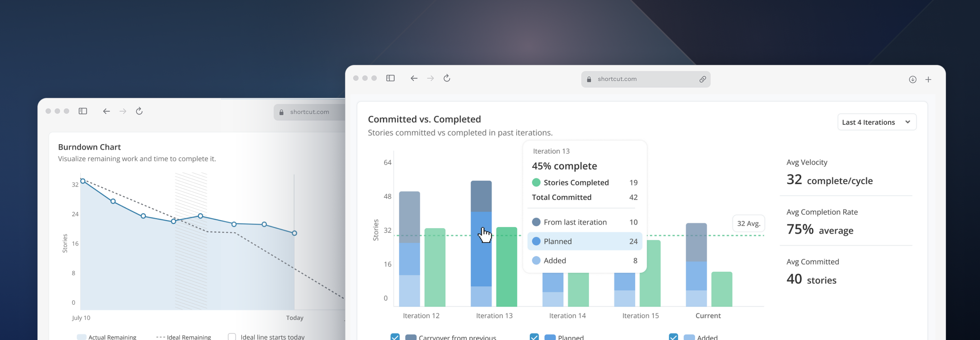Click the blue Planned dot in the tooltip

pos(536,241)
